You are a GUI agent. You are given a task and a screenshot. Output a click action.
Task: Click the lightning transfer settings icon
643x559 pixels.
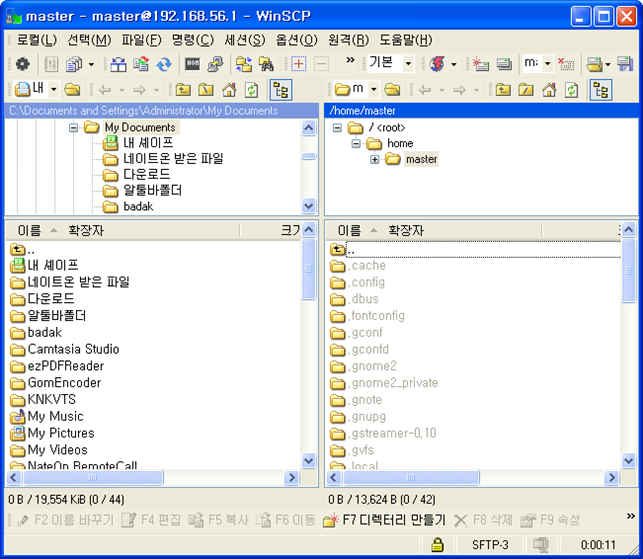pos(438,64)
